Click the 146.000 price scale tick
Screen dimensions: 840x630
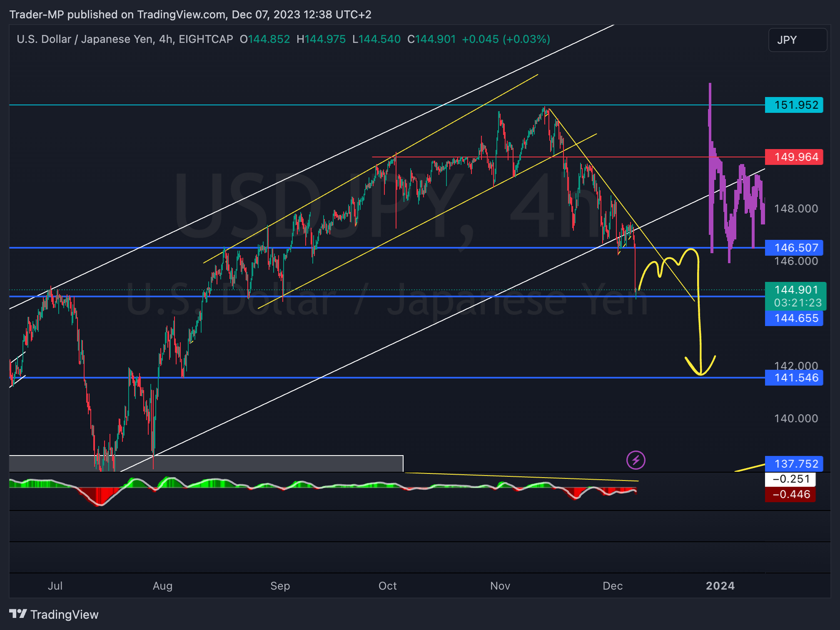(796, 261)
